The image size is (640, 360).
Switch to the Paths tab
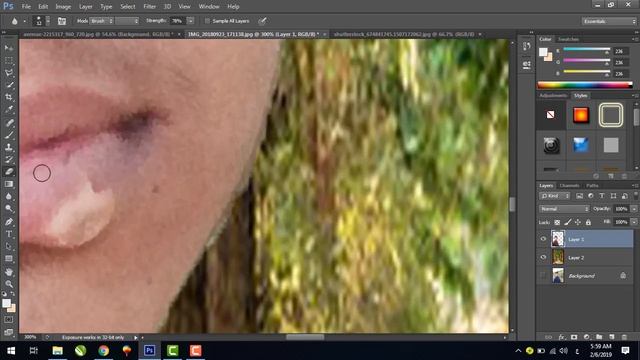point(592,186)
